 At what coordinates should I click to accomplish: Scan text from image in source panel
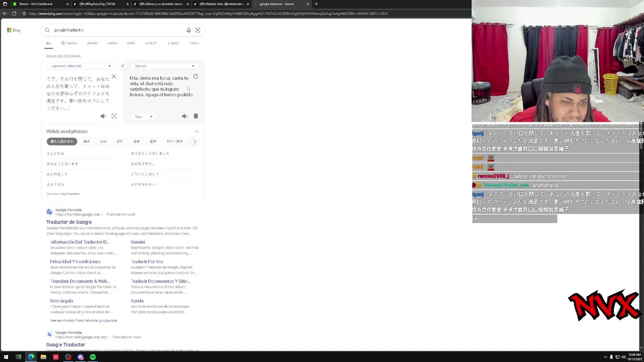point(114,116)
